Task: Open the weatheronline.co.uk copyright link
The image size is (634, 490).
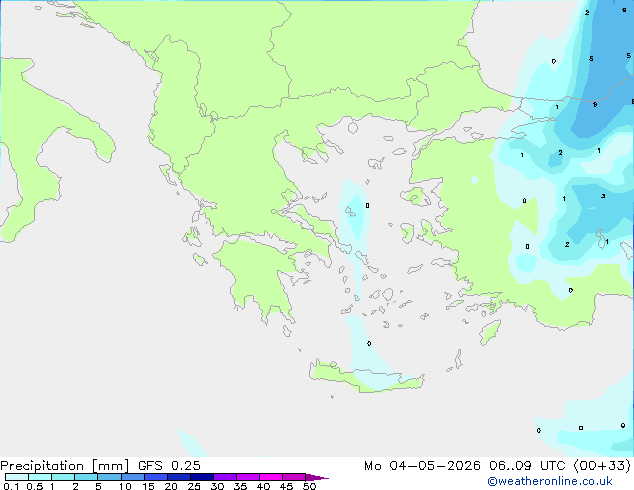Action: 550,481
